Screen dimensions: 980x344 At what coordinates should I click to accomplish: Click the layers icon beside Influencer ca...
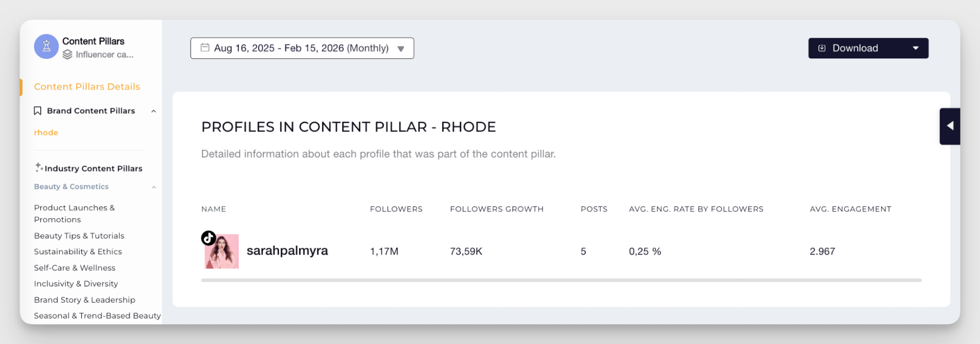[68, 54]
